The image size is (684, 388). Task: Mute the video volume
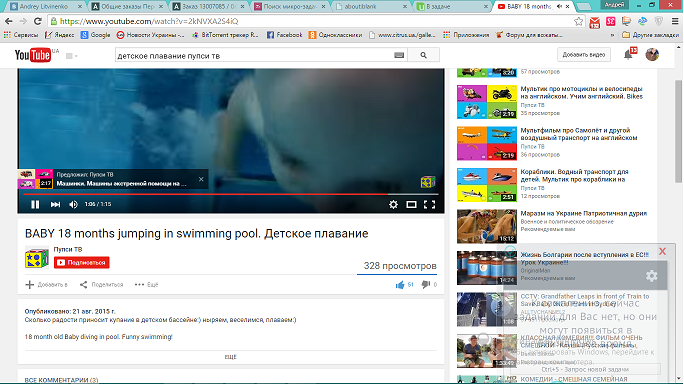tap(73, 204)
